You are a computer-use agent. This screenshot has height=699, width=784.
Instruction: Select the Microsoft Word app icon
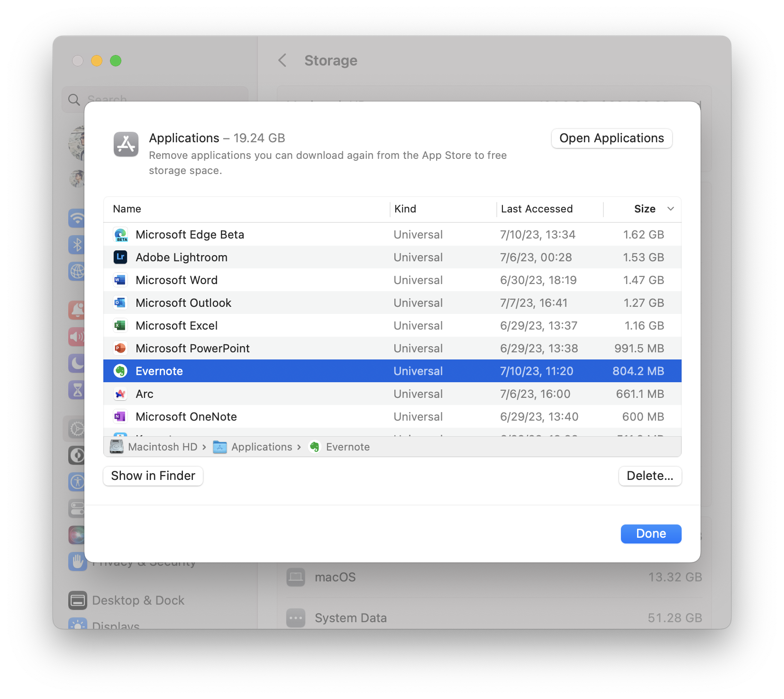click(x=120, y=280)
